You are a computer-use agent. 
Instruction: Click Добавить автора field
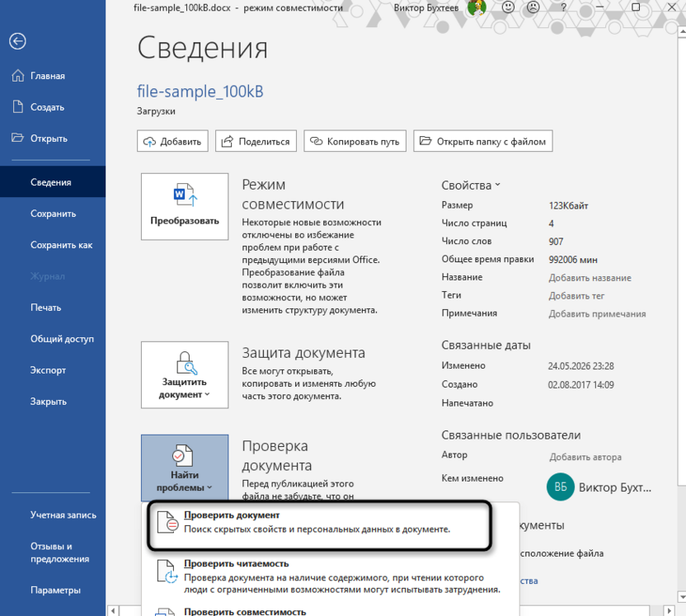(x=585, y=457)
